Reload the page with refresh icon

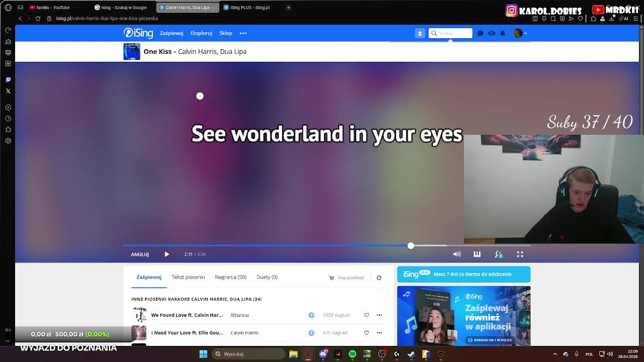38,19
